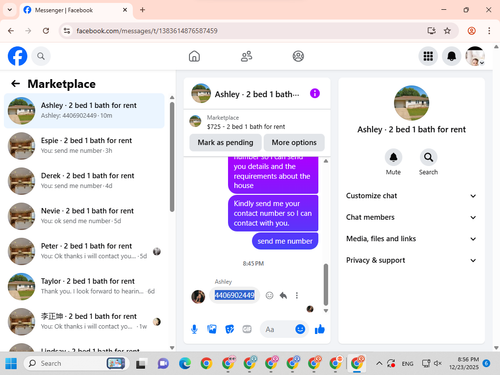Open the Peter rental conversation
The height and width of the screenshot is (375, 500).
tap(84, 251)
